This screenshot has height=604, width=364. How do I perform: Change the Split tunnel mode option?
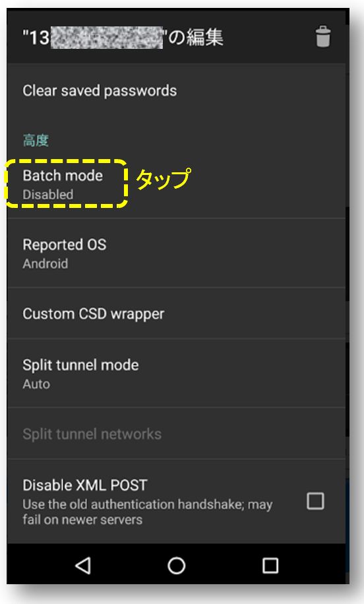coord(176,373)
